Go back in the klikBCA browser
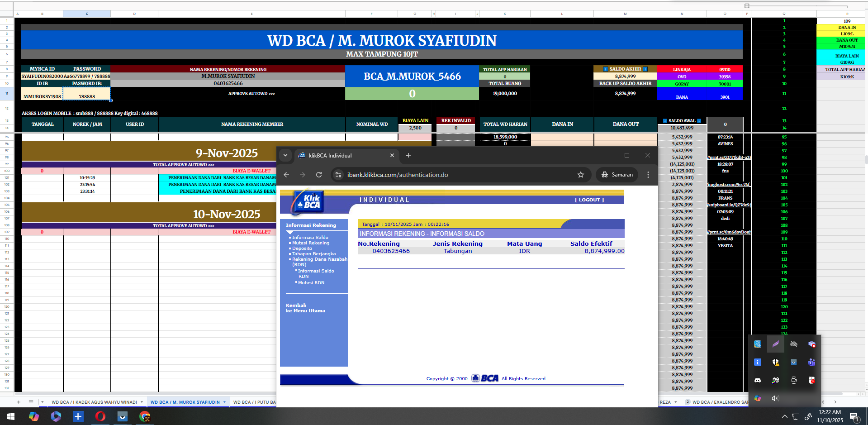 click(x=286, y=175)
